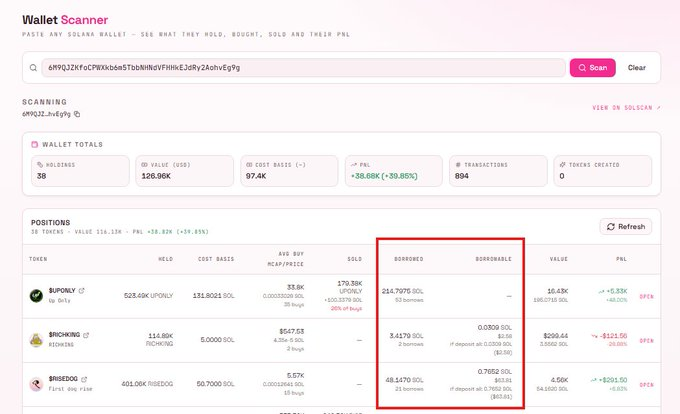The width and height of the screenshot is (680, 414).
Task: Click the BORROWABLE column header
Action: tap(494, 259)
